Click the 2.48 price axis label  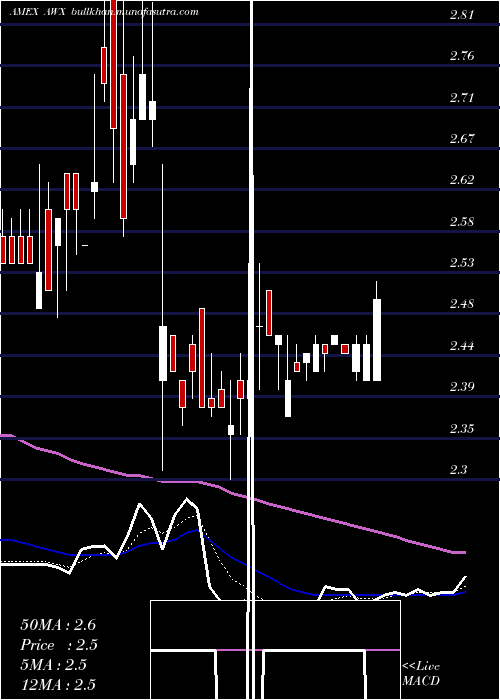pyautogui.click(x=462, y=304)
